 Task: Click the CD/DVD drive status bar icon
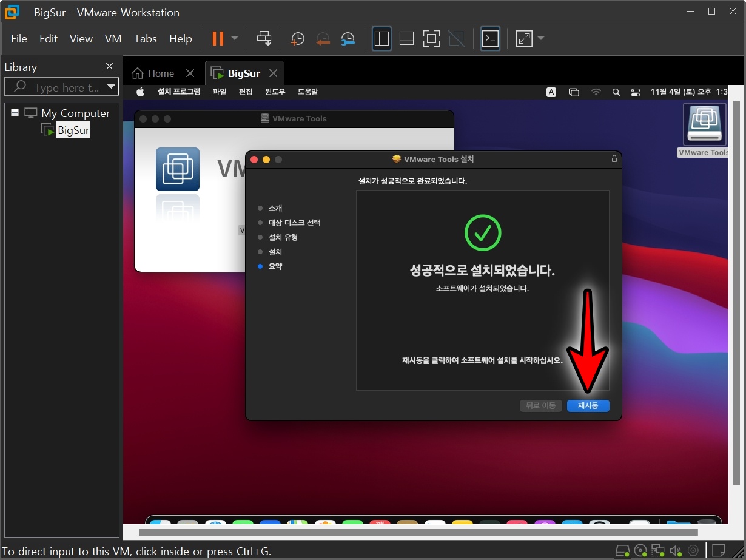coord(640,551)
